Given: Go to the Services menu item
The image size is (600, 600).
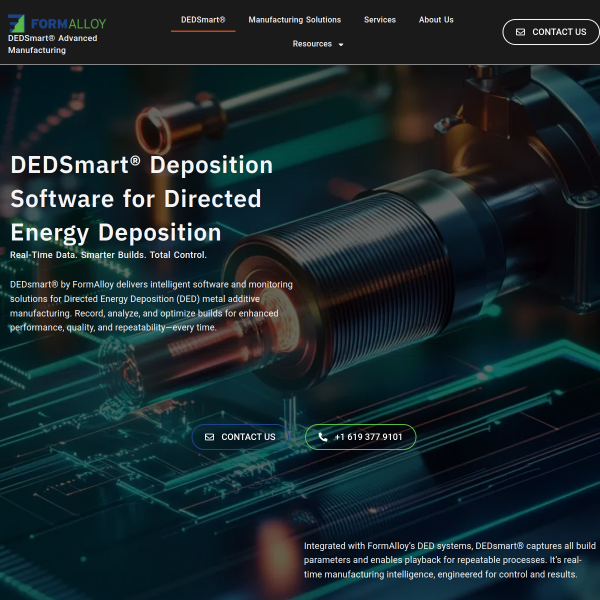Looking at the screenshot, I should click(380, 20).
